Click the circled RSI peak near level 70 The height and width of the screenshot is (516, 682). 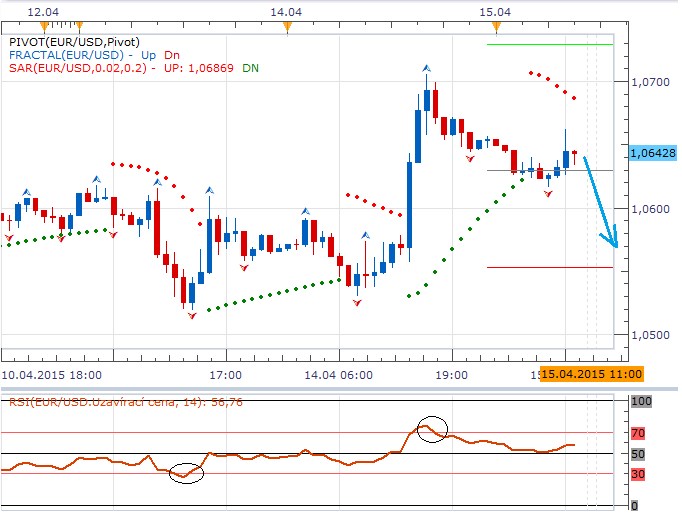[431, 429]
